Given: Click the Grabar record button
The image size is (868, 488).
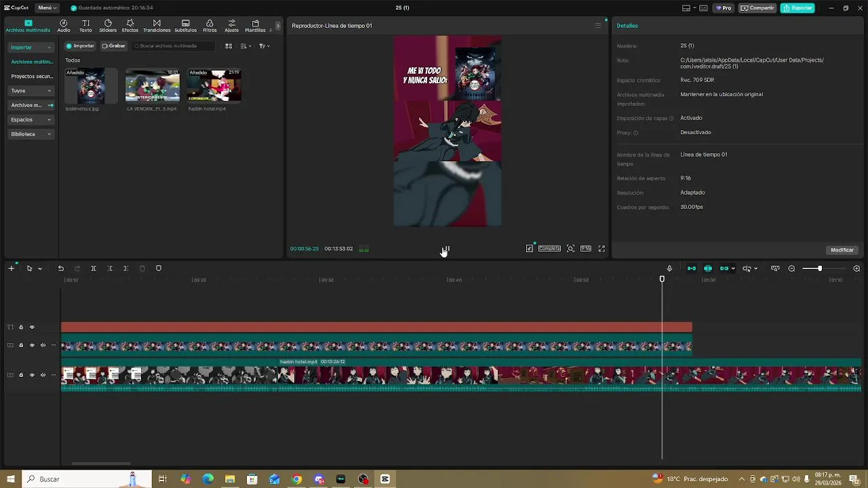Looking at the screenshot, I should coord(113,46).
